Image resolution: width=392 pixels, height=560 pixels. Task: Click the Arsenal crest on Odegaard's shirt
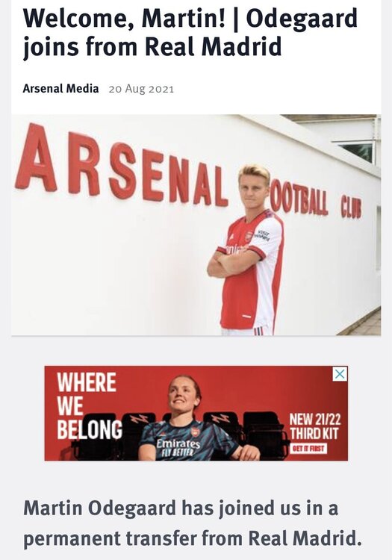249,236
